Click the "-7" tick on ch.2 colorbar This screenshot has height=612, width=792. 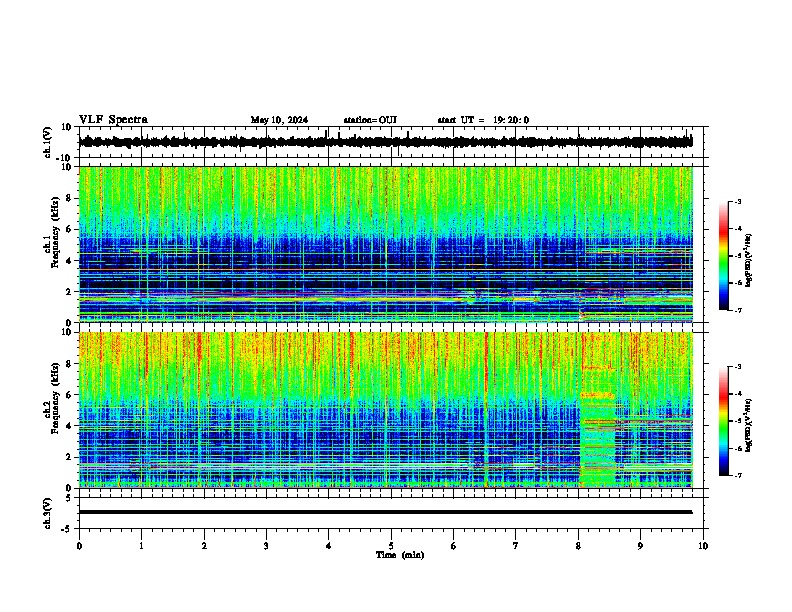pyautogui.click(x=738, y=475)
